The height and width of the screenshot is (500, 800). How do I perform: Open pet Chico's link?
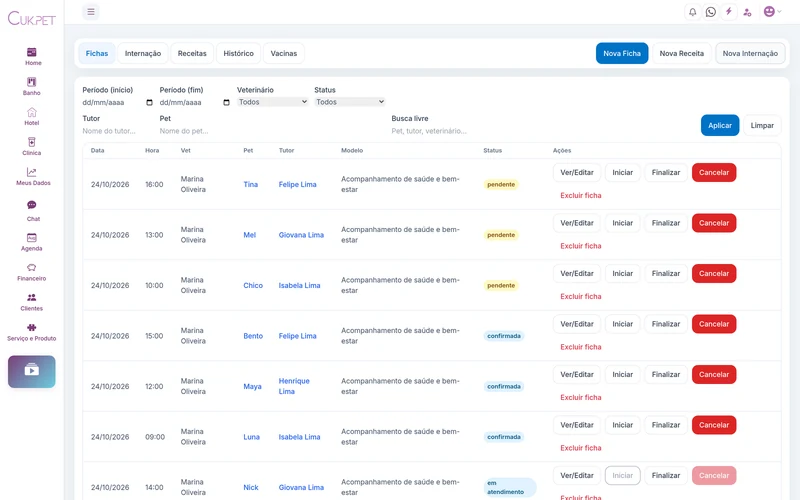point(253,285)
